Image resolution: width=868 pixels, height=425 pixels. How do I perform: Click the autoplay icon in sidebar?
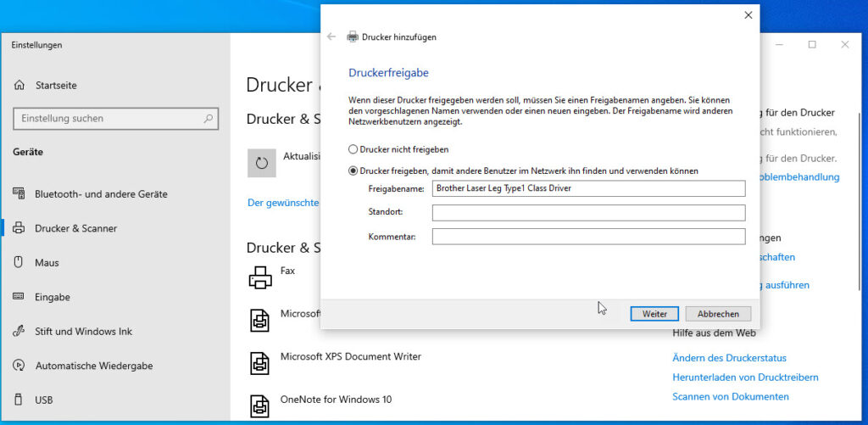19,366
